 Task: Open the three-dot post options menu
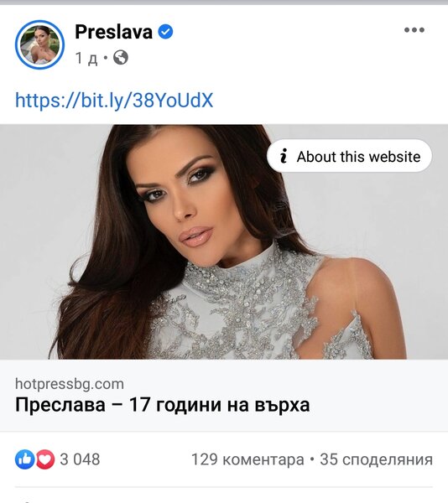tap(414, 30)
